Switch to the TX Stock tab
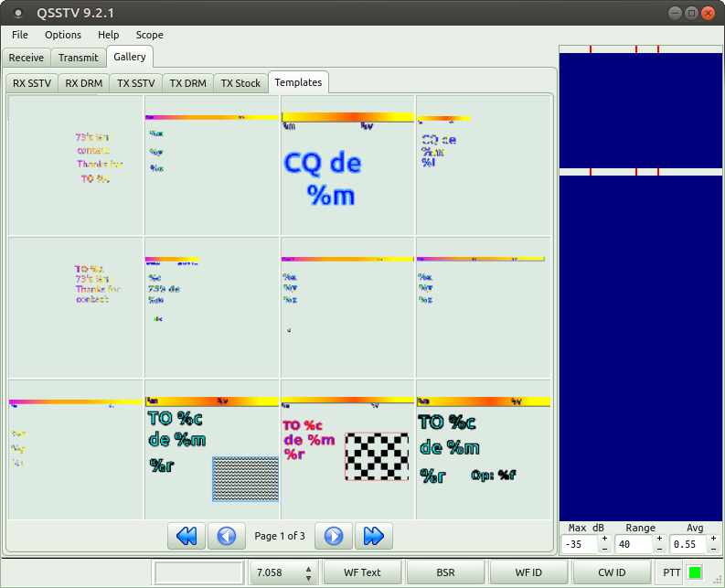The image size is (725, 588). 240,83
